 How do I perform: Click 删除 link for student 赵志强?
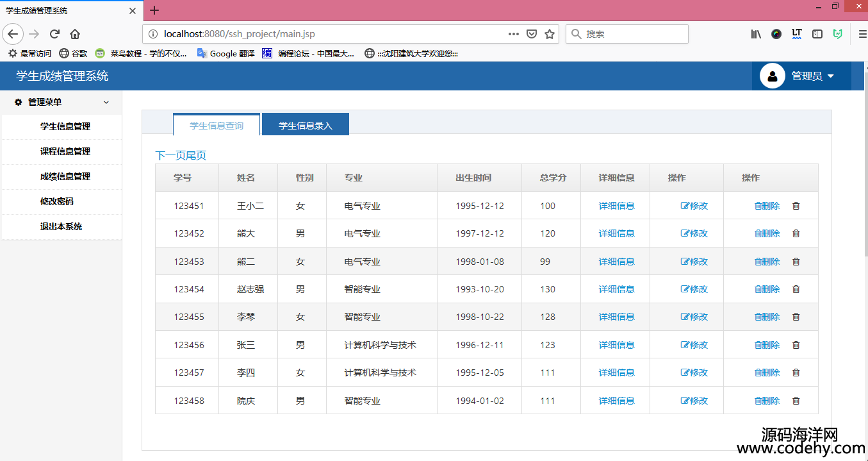[767, 289]
